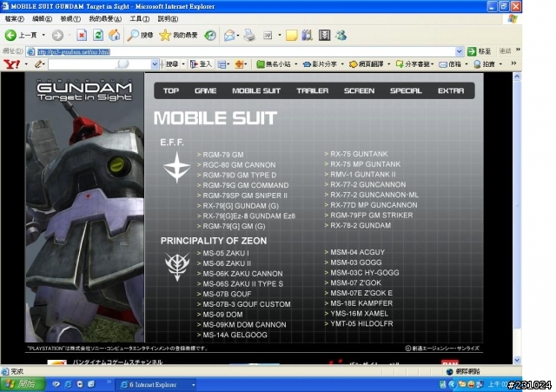
Task: Go to the site's TOP page tab
Action: click(171, 90)
